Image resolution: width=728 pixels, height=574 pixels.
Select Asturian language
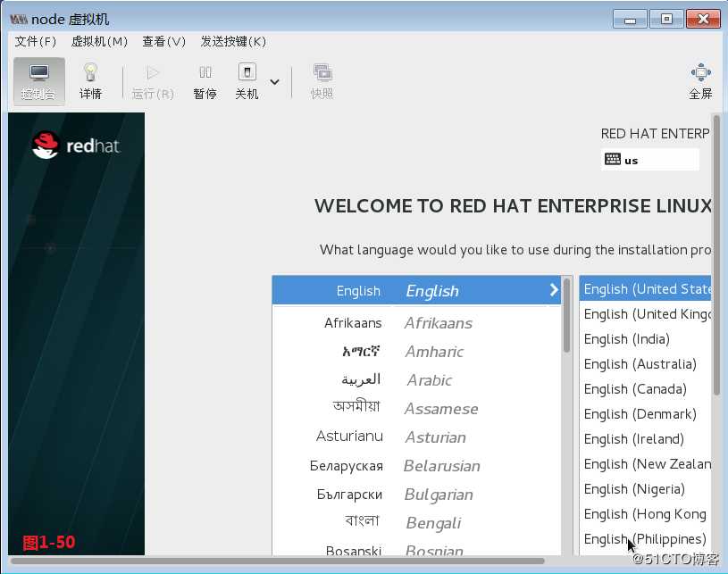click(x=416, y=437)
